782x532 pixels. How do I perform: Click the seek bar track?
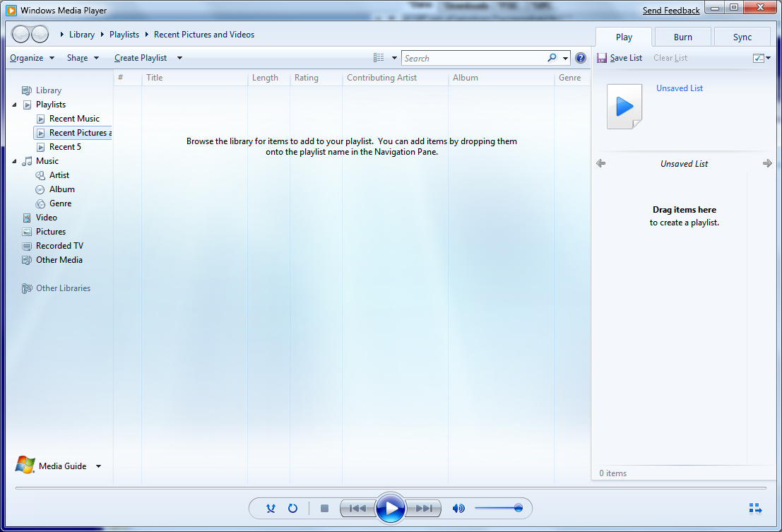pyautogui.click(x=391, y=487)
